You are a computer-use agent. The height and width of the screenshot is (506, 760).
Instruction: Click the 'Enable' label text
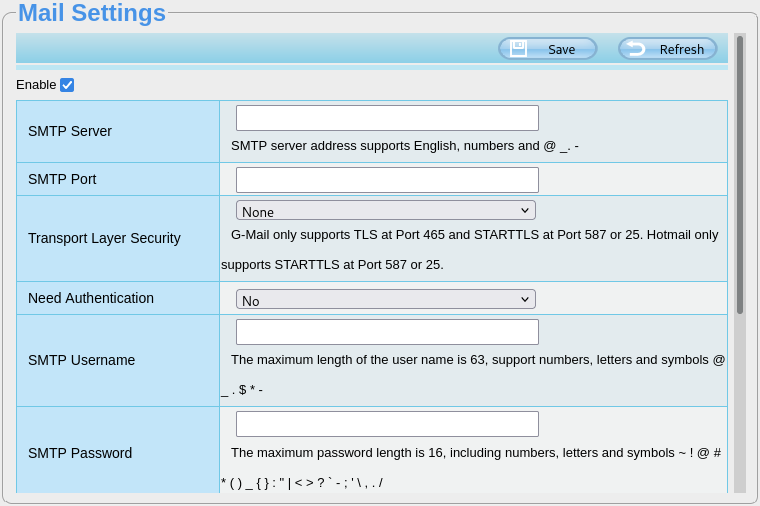coord(36,85)
